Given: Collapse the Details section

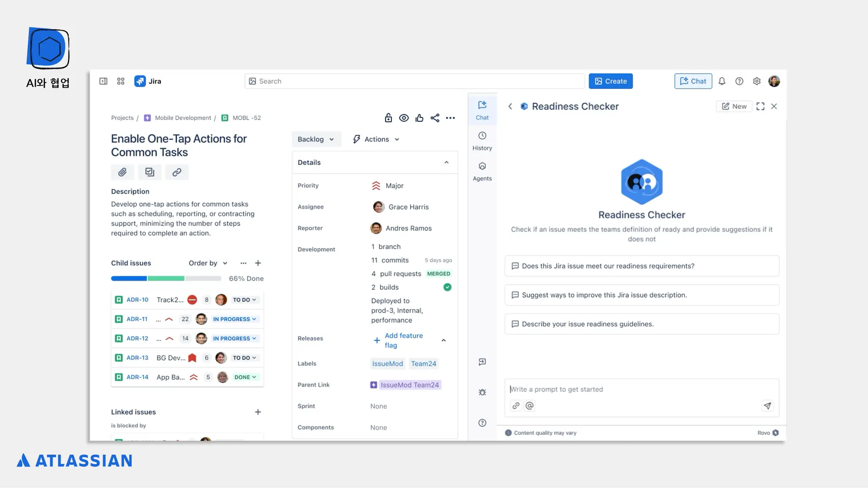Looking at the screenshot, I should [446, 163].
